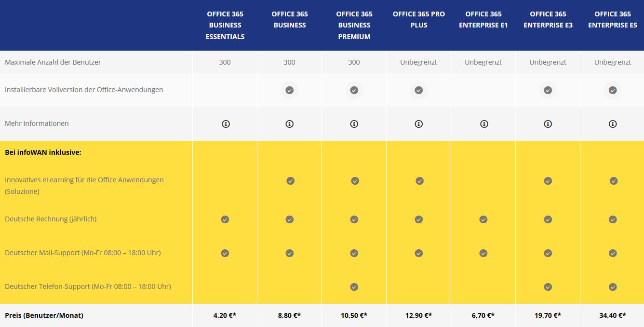Open info icon for Office 365 Business
This screenshot has height=327, width=644.
[290, 124]
